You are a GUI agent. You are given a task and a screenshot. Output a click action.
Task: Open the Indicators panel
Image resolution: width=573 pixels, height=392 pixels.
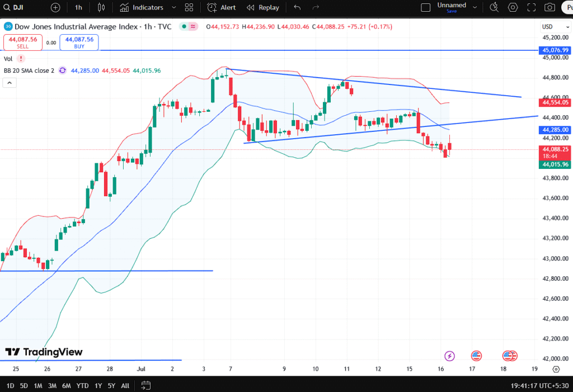(142, 7)
